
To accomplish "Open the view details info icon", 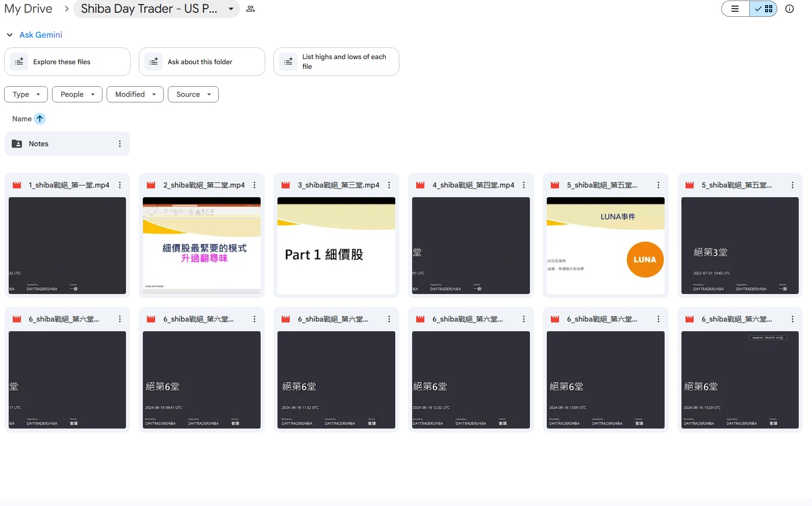I will (790, 9).
